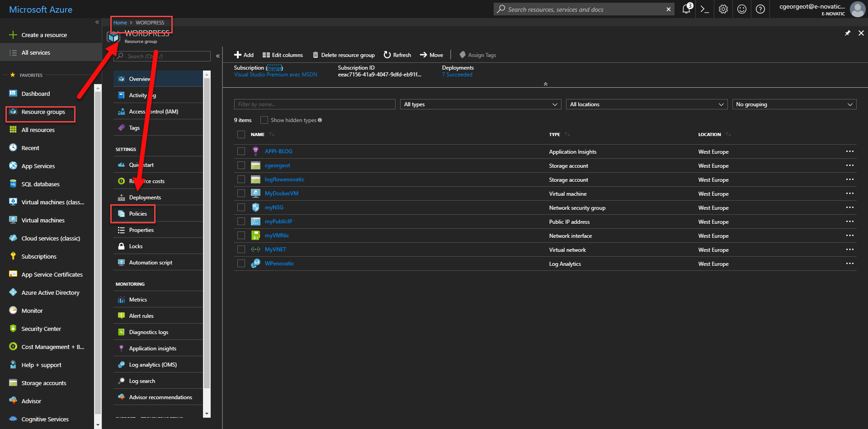Collapse the left favorites sidebar
This screenshot has width=868, height=429.
(x=97, y=22)
